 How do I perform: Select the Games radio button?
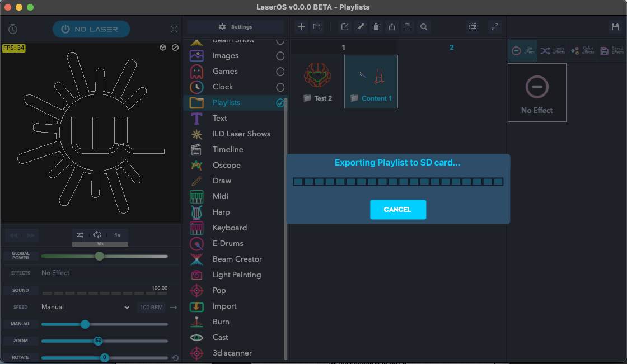(280, 72)
